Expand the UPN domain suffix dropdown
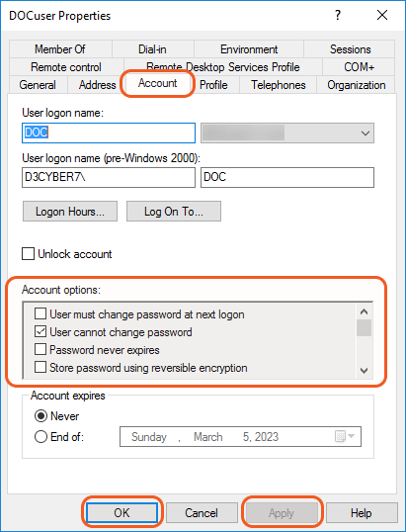Screen dimensions: 406x532 click(x=287, y=133)
